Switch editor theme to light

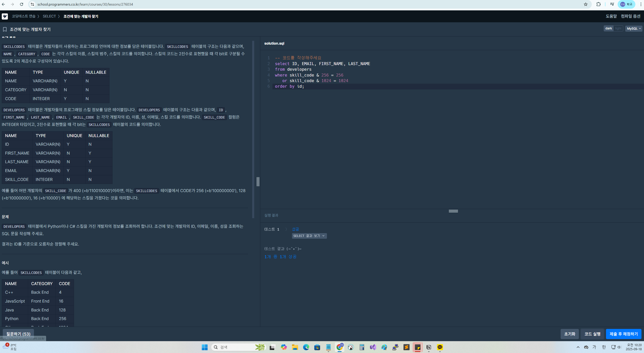(x=618, y=28)
